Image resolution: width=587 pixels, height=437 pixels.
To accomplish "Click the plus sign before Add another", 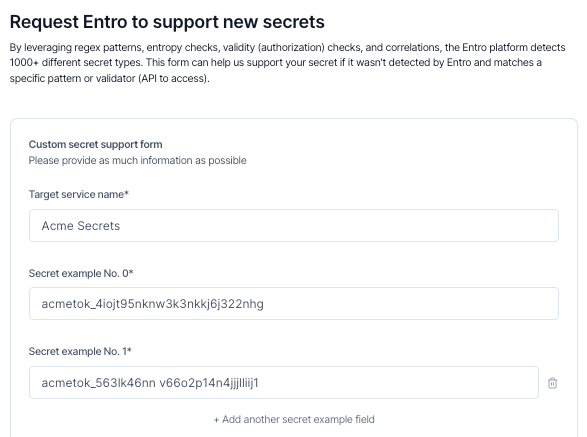I will [x=216, y=420].
